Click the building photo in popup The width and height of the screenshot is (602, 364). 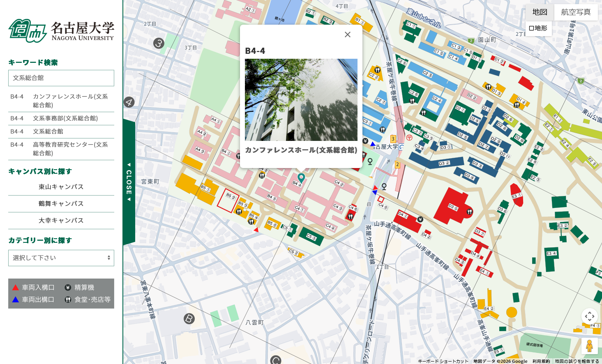(301, 100)
